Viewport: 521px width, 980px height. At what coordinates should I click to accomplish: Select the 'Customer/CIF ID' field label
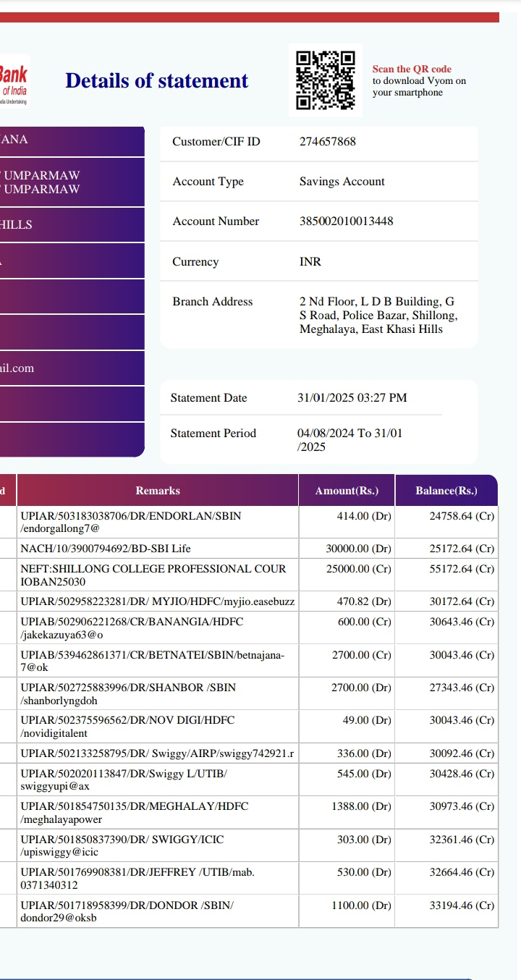point(216,142)
